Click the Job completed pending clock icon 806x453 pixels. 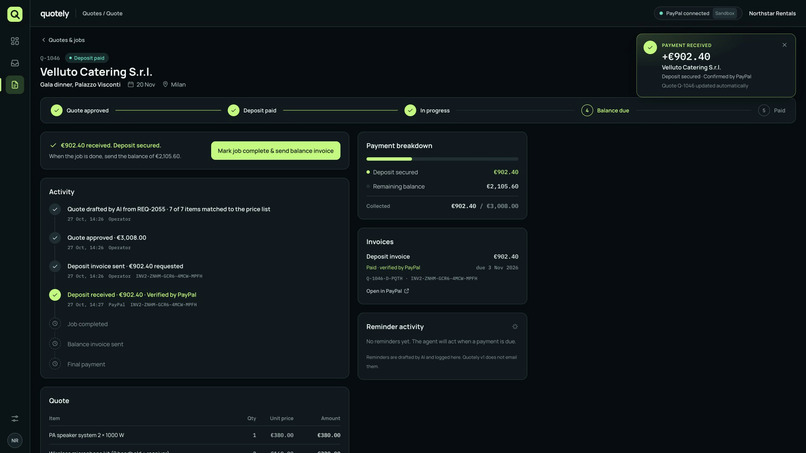click(55, 324)
